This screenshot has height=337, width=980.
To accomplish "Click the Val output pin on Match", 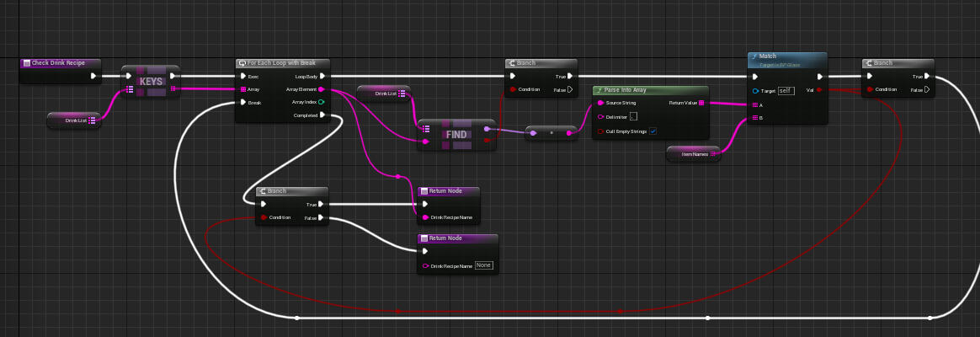I will click(819, 89).
